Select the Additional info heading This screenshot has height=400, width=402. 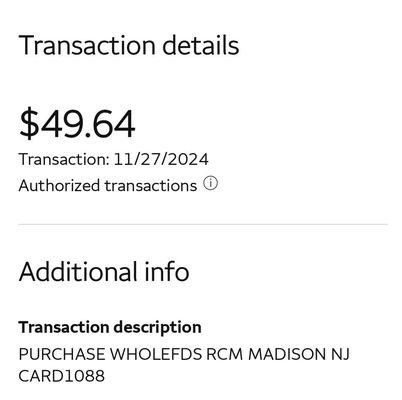click(104, 272)
